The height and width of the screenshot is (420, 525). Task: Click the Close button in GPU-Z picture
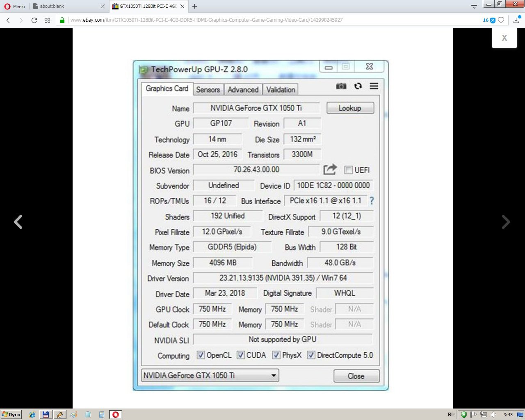point(356,376)
